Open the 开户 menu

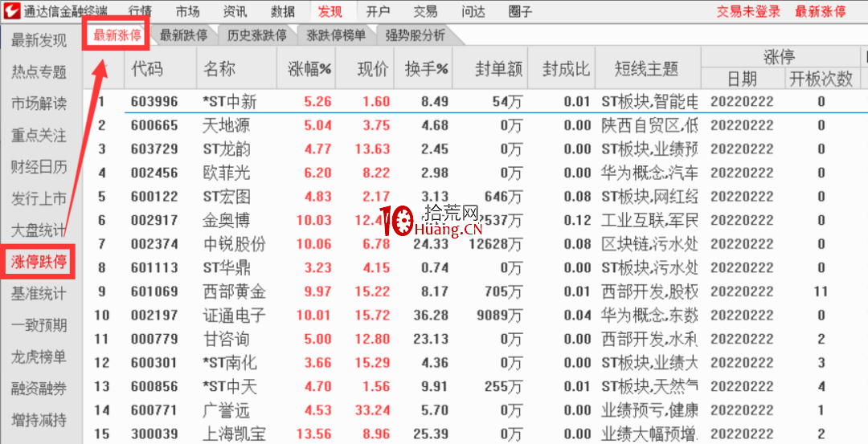coord(378,11)
